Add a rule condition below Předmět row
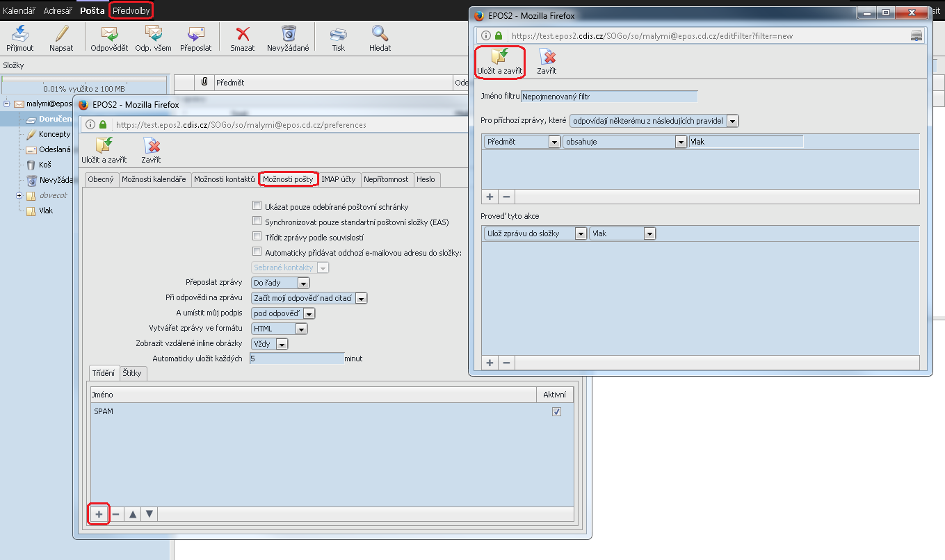945x560 pixels. point(490,197)
